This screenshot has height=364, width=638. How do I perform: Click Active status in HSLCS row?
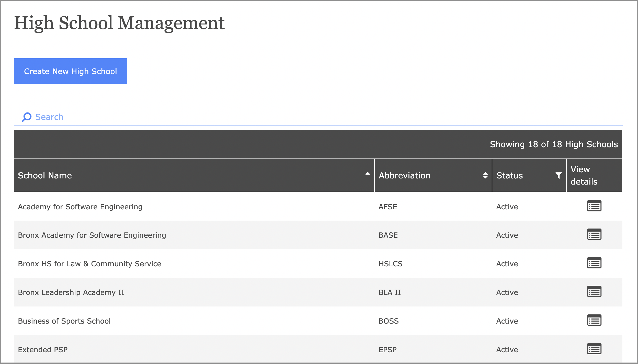point(507,264)
